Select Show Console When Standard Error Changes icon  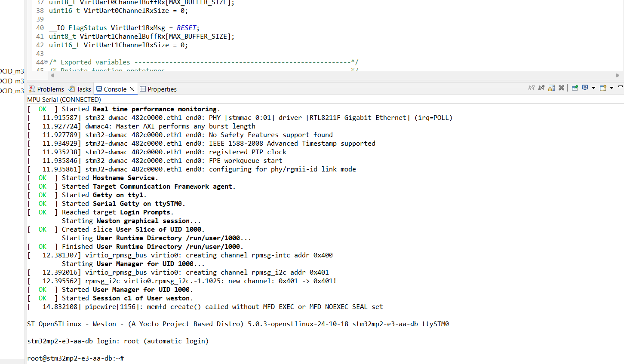pyautogui.click(x=541, y=88)
